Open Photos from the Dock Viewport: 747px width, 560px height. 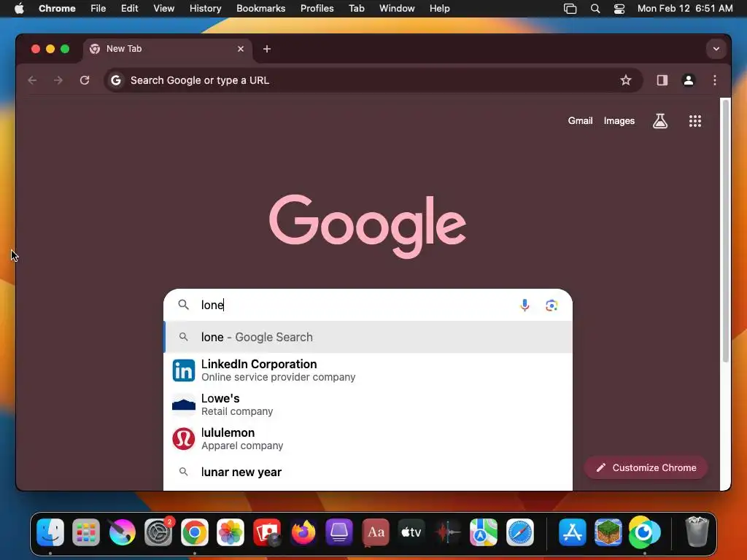[231, 532]
